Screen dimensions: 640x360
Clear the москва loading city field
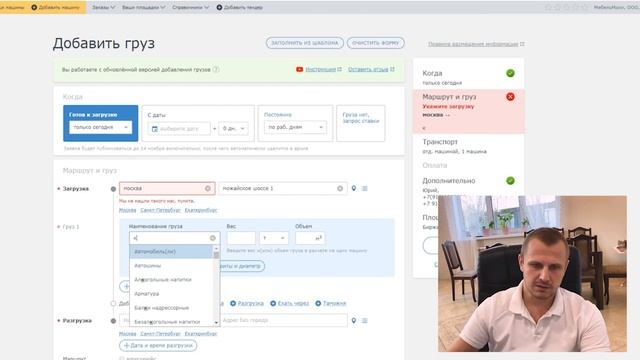point(208,188)
